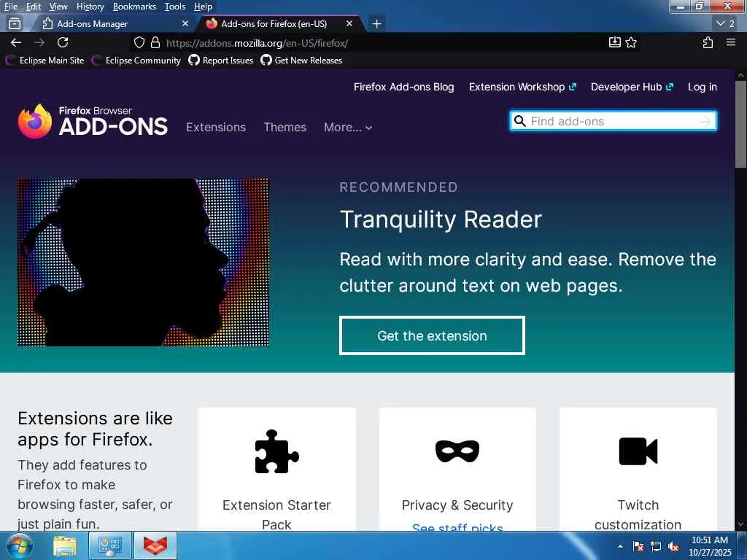This screenshot has height=560, width=747.
Task: Click the tracking protection shield icon
Action: coord(139,43)
